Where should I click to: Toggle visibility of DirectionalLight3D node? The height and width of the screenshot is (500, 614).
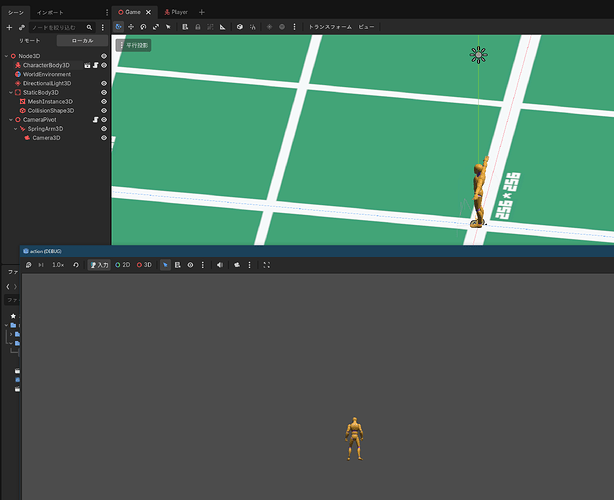coord(104,83)
